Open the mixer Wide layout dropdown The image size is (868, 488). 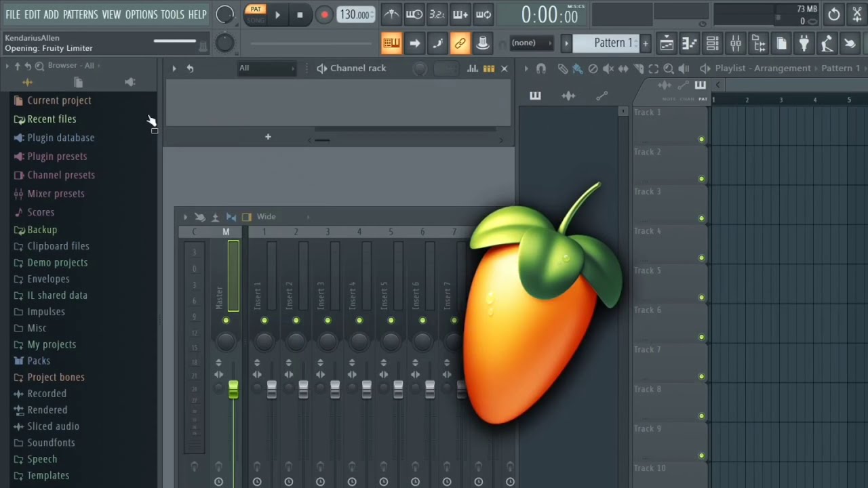283,217
